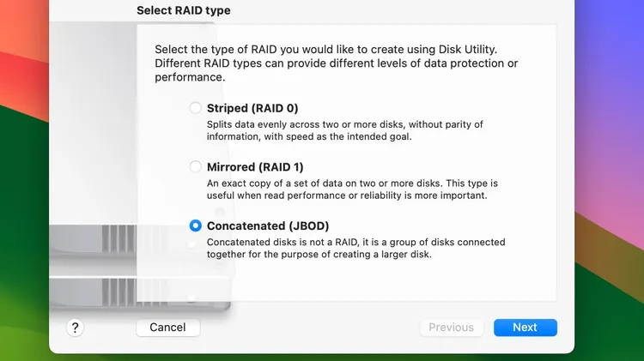Screen dimensions: 644x361
Task: Open help with the question mark button
Action: (75, 328)
